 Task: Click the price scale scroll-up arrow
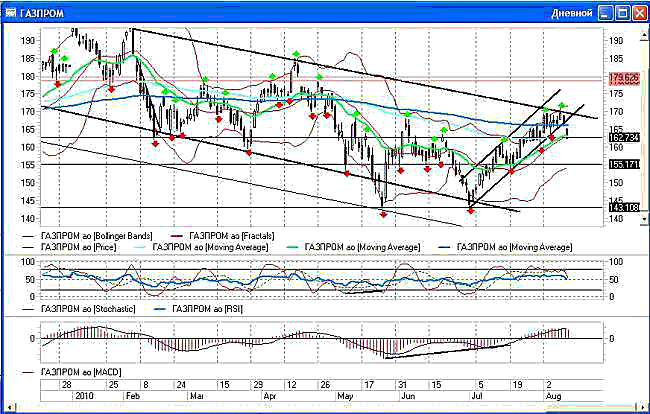pyautogui.click(x=644, y=34)
